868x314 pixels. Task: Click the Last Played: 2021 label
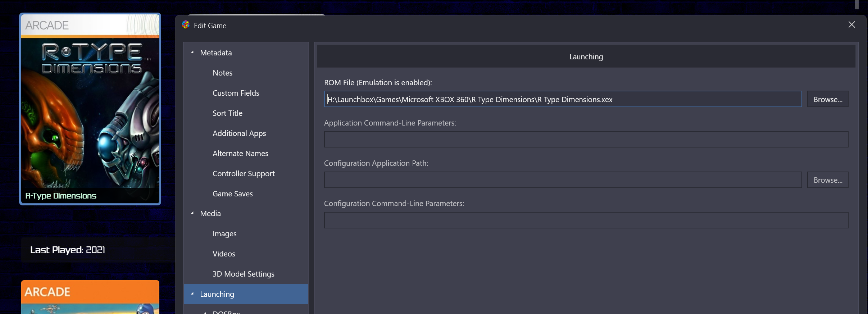68,250
